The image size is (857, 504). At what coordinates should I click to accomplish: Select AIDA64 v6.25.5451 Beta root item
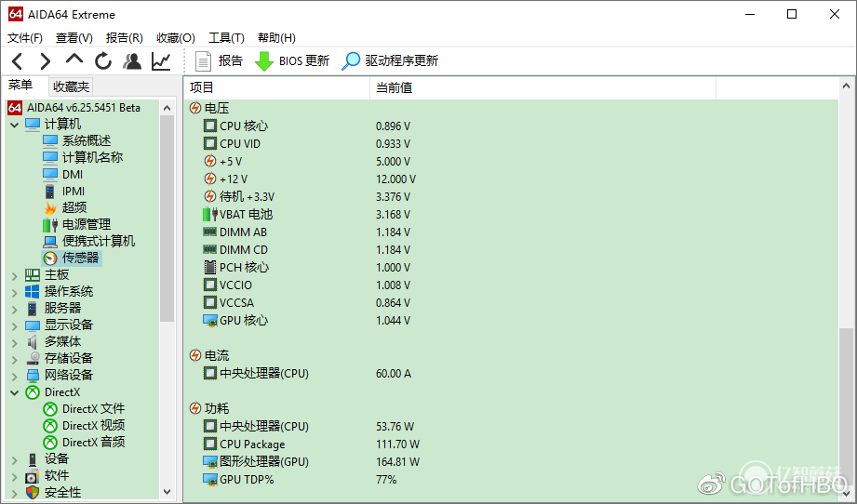[x=74, y=108]
